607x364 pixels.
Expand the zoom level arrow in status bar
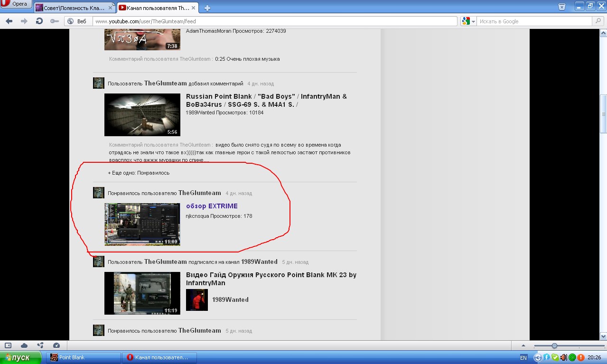[x=523, y=346]
